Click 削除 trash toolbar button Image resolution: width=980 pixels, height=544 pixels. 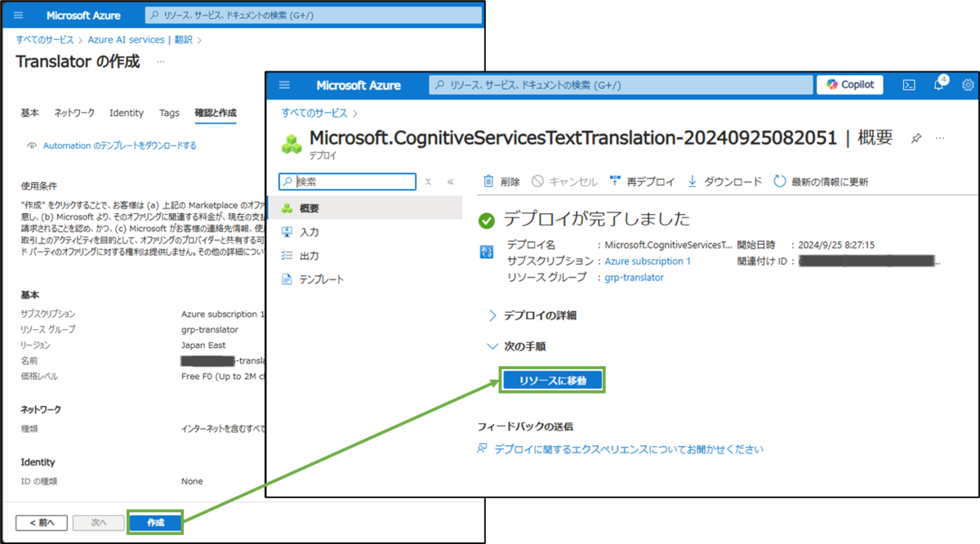(501, 181)
